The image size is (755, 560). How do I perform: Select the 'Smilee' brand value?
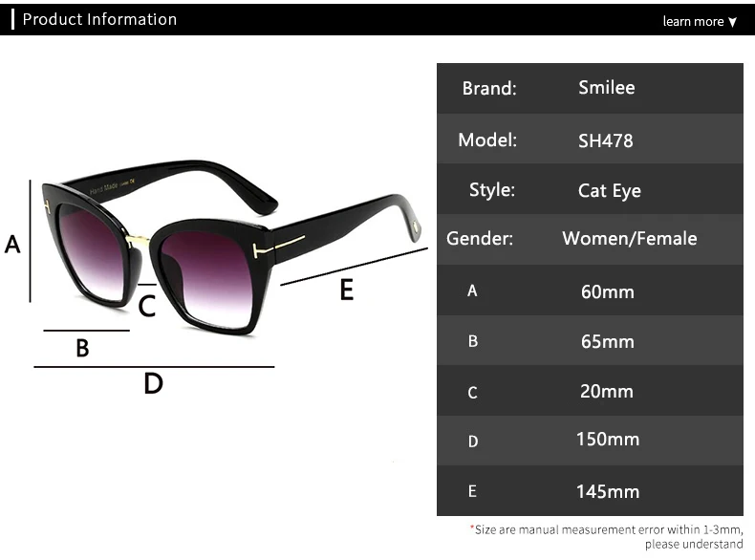point(606,88)
